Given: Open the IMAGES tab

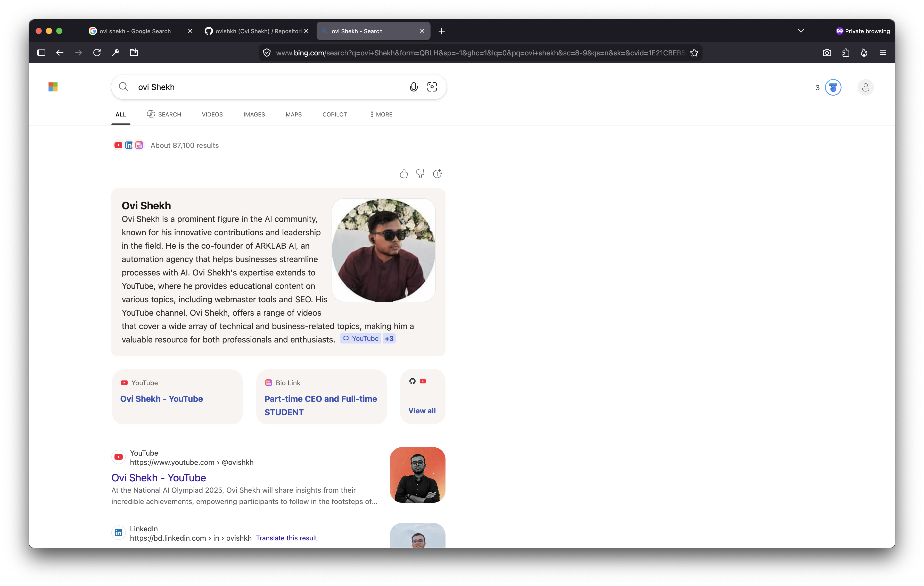Looking at the screenshot, I should click(x=254, y=115).
